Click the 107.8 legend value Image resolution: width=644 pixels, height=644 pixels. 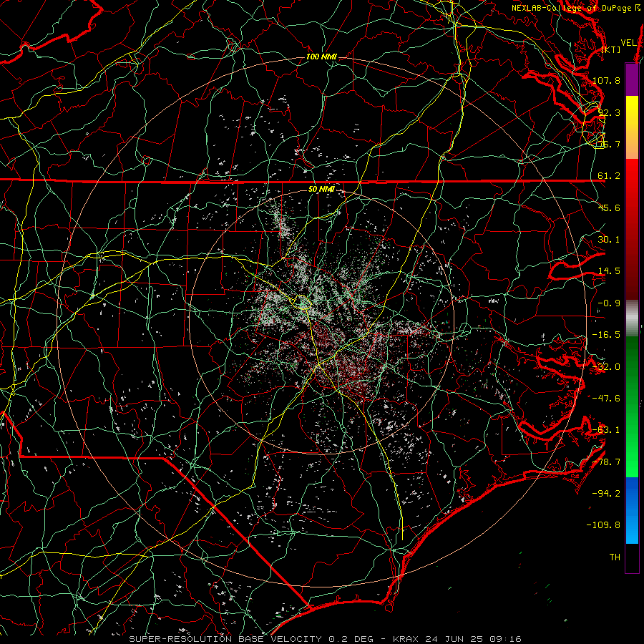click(x=606, y=80)
